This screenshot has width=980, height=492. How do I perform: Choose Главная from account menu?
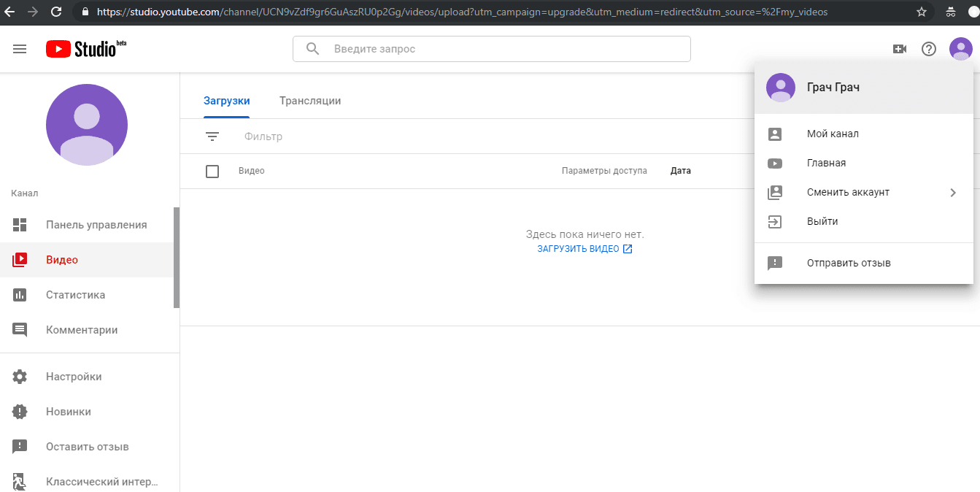[x=864, y=164]
